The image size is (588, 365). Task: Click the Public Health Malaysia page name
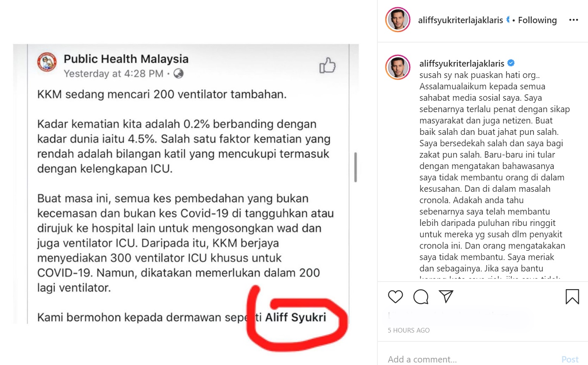point(126,59)
